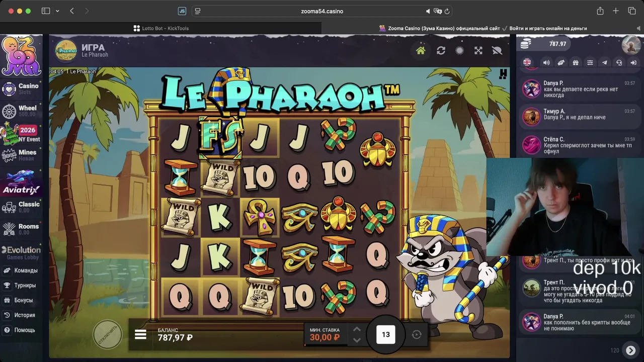This screenshot has height=362, width=644.
Task: Open the Classic game mode
Action: (x=21, y=207)
